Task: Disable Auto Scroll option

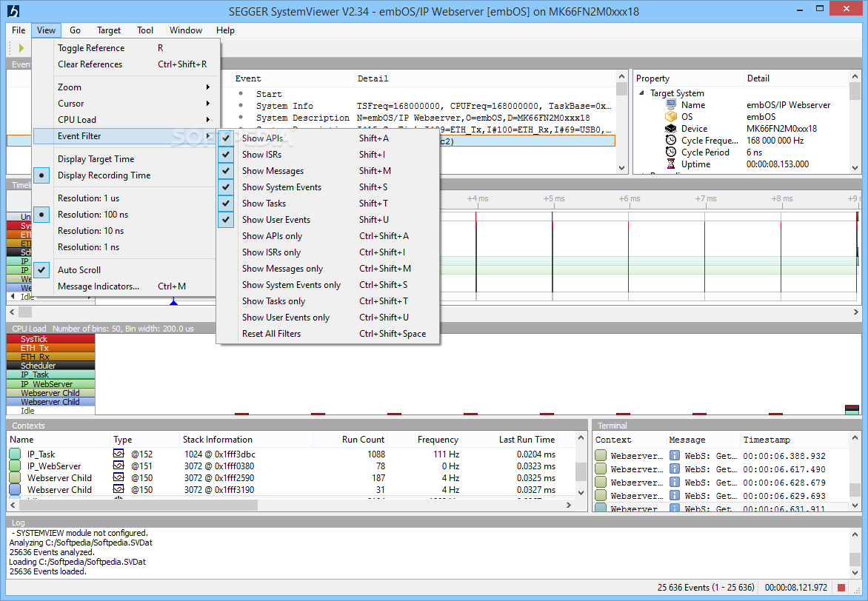Action: tap(41, 270)
